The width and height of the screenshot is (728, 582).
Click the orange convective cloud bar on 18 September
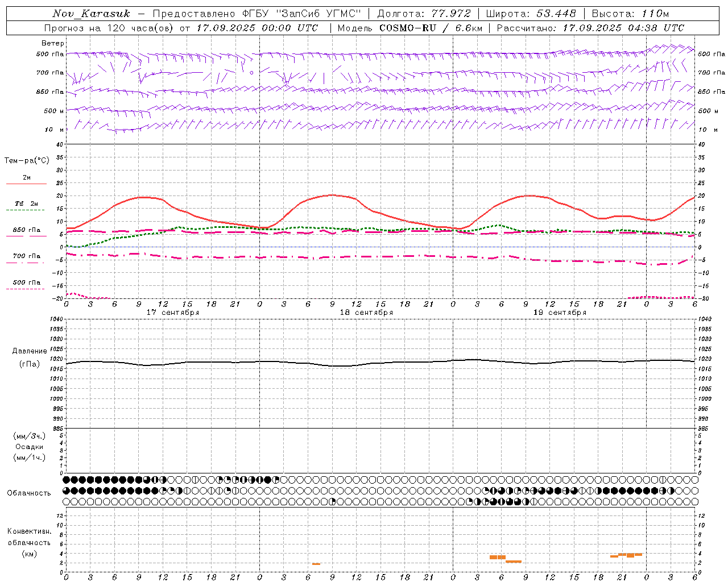[x=316, y=564]
